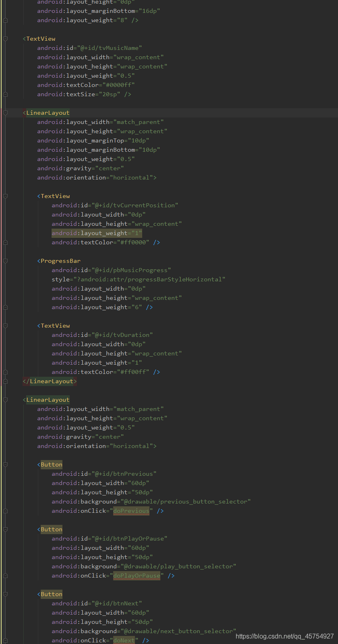This screenshot has height=644, width=338.
Task: Click the "@+id/tvMusicName" id value
Action: pos(110,48)
